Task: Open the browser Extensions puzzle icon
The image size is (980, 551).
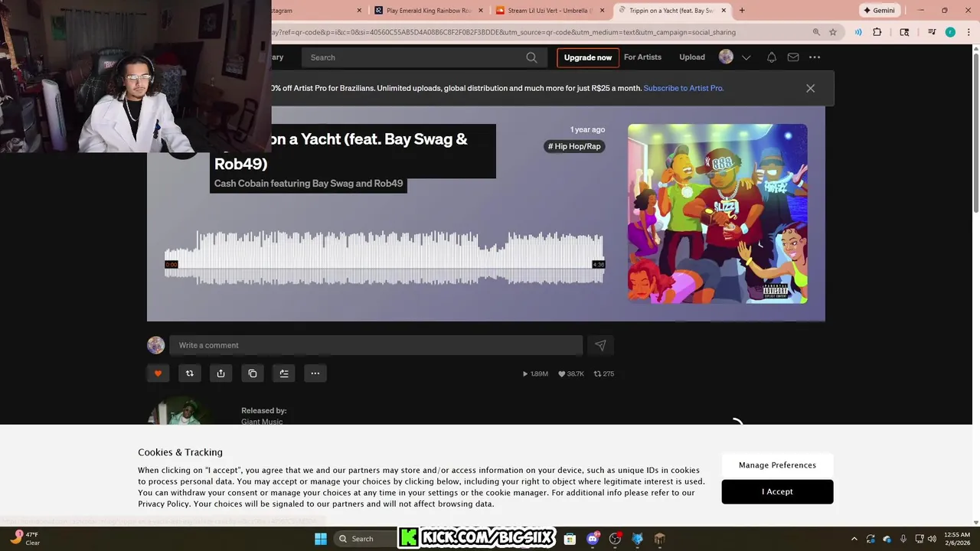Action: click(x=877, y=32)
